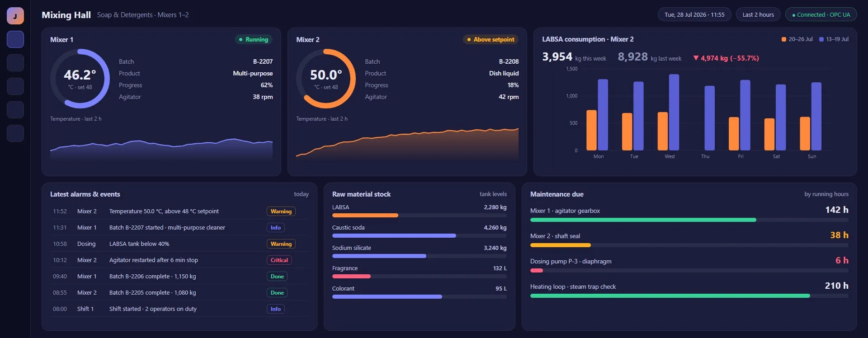This screenshot has width=868, height=338.
Task: Click the LABSA tank level bar
Action: pos(420,216)
